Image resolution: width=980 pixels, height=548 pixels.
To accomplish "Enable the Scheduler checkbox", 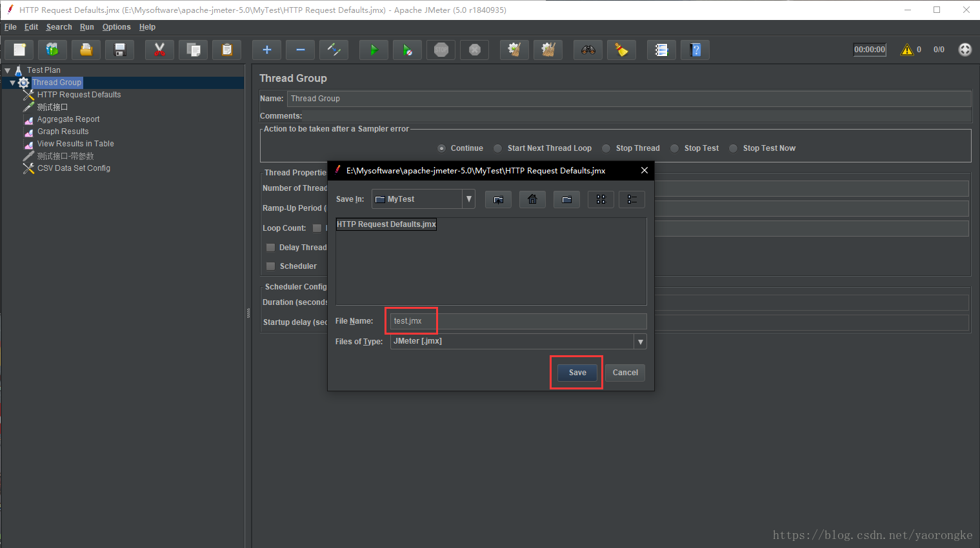I will 270,266.
